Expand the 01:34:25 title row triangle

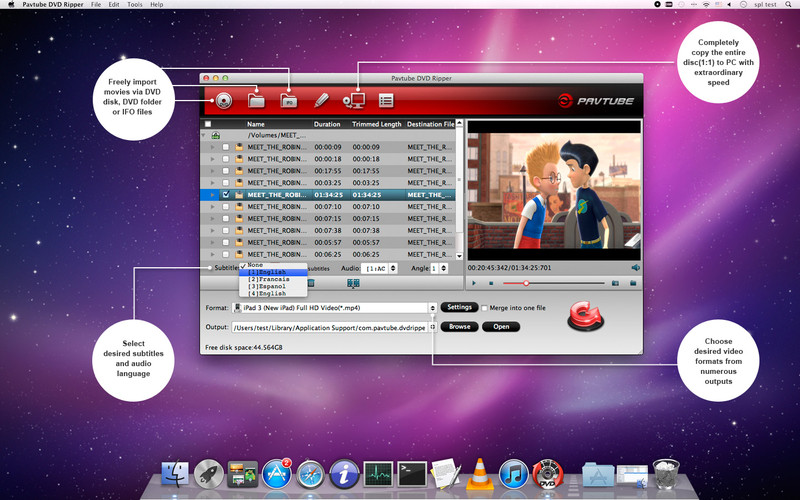click(213, 194)
